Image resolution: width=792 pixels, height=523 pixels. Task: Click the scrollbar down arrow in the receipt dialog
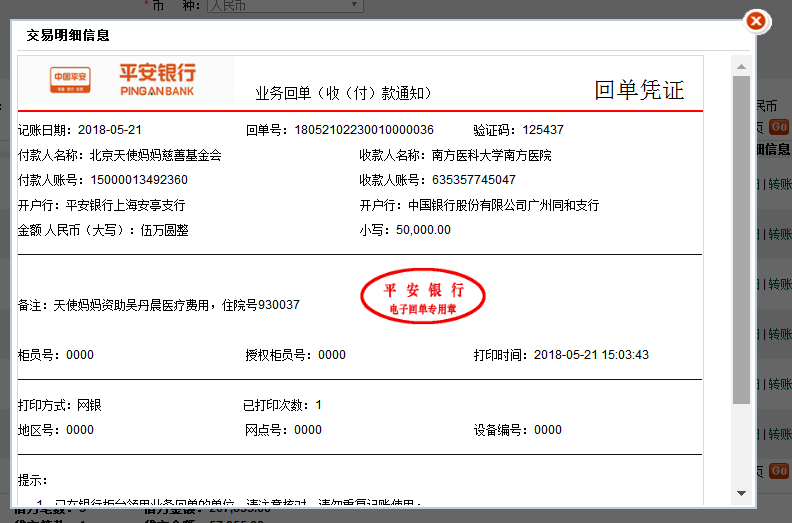pyautogui.click(x=741, y=493)
